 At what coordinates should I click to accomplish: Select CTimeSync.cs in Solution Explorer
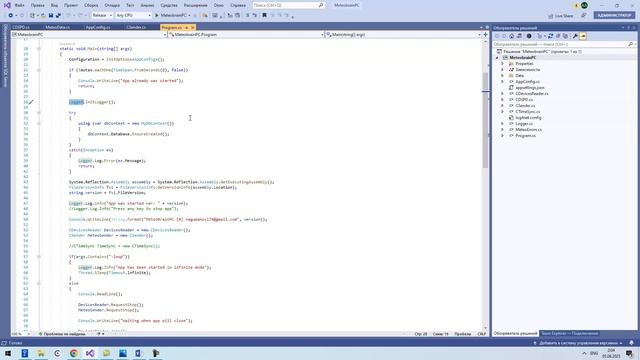[527, 111]
